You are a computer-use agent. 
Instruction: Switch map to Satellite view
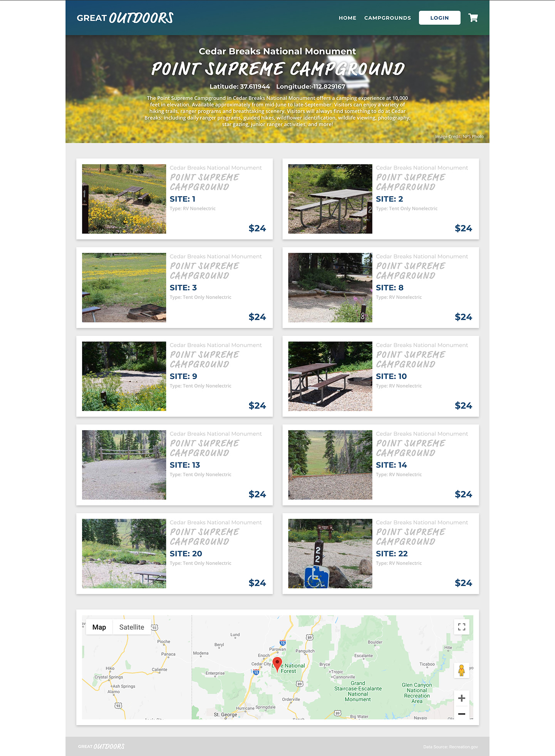(131, 627)
